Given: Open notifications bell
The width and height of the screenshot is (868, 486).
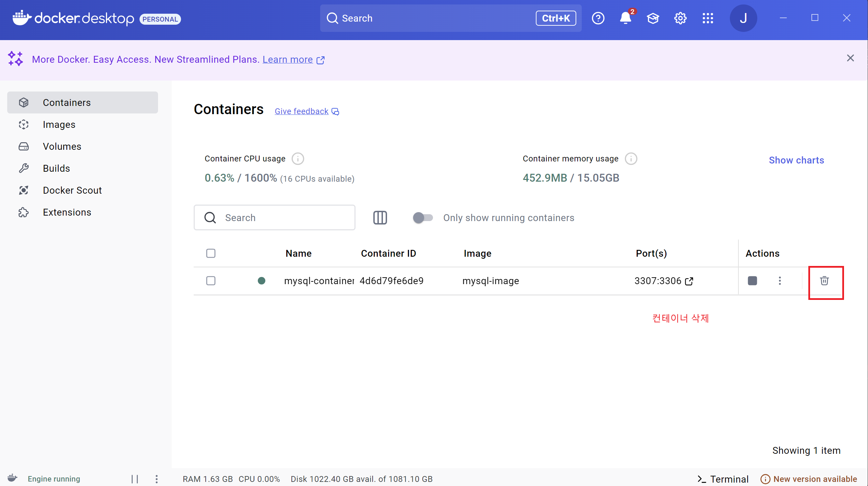Looking at the screenshot, I should (626, 18).
